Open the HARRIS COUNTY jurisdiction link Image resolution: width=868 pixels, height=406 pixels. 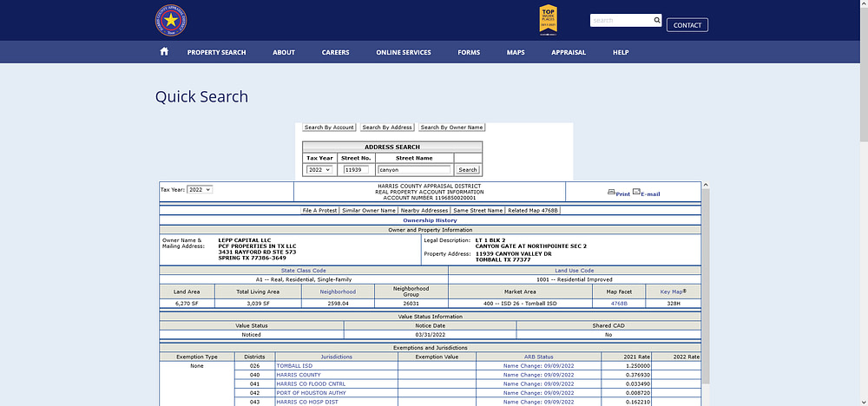pos(298,375)
